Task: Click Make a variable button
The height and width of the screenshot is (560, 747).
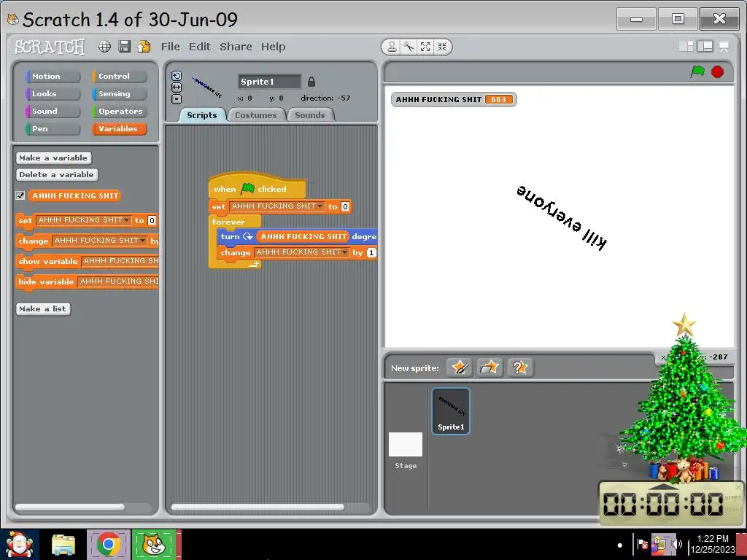Action: point(53,157)
